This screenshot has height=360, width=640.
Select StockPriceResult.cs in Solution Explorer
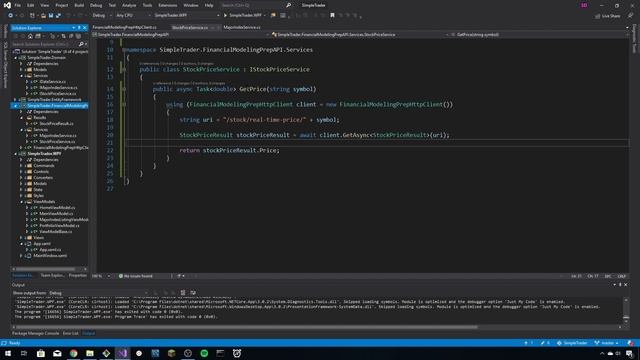pyautogui.click(x=56, y=124)
